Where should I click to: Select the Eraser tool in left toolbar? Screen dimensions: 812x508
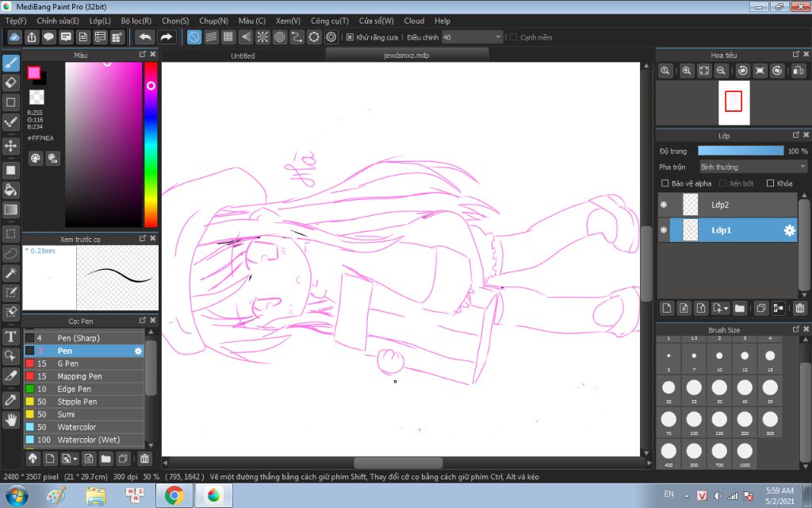[x=11, y=82]
